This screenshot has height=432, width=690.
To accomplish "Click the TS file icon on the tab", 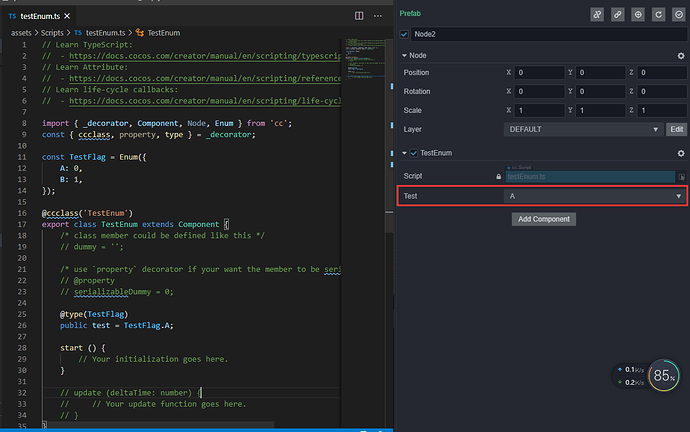I will [12, 16].
